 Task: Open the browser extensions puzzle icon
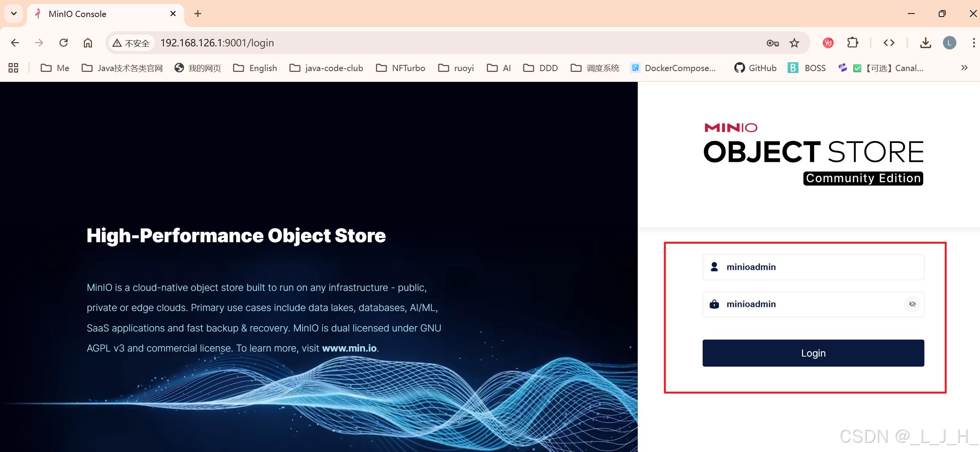pyautogui.click(x=853, y=43)
